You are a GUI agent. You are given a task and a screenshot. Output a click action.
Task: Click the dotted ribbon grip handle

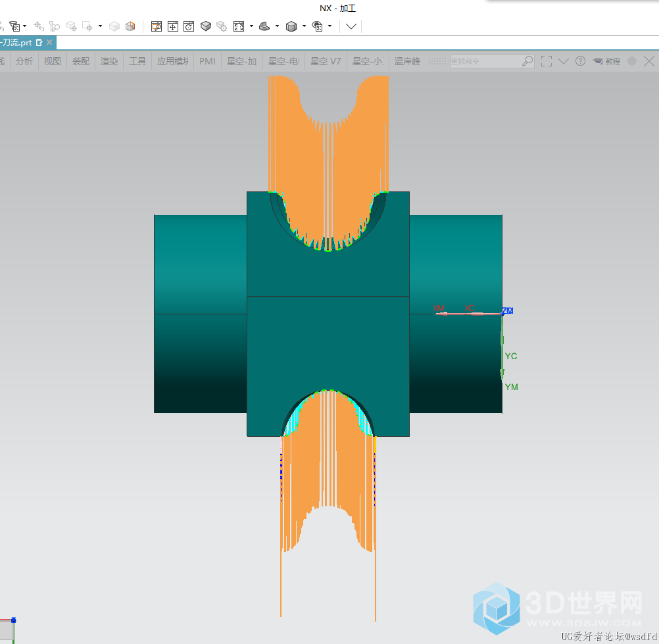[437, 61]
